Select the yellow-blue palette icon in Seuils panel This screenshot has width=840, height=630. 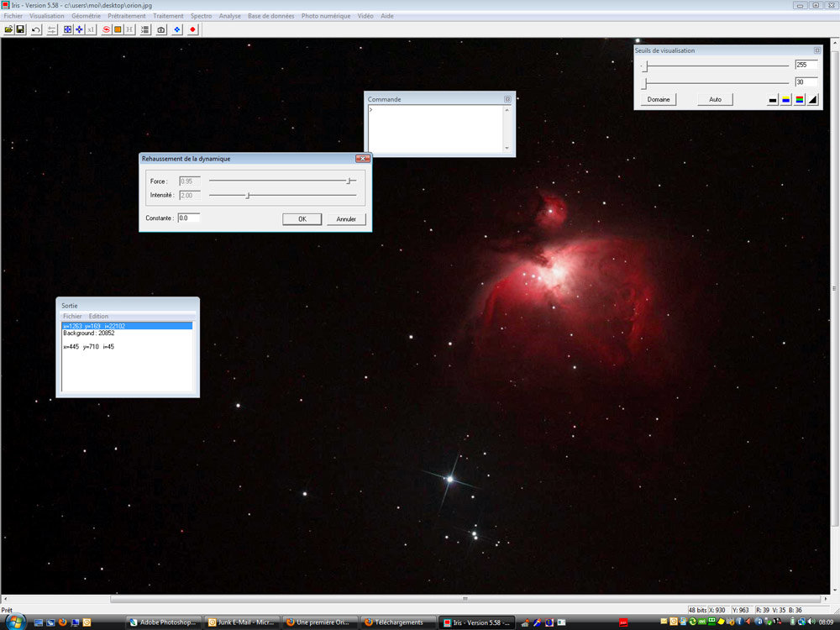click(x=786, y=100)
